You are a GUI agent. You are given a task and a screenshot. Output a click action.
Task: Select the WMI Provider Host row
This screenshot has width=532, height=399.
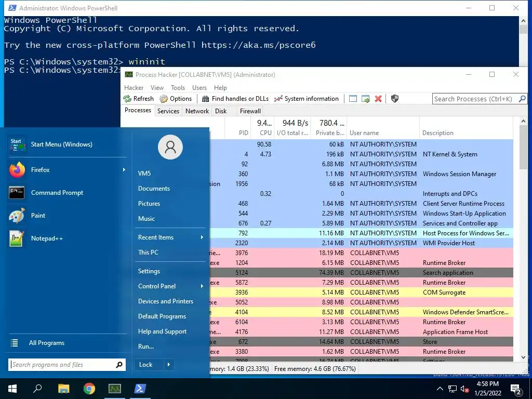(x=362, y=243)
